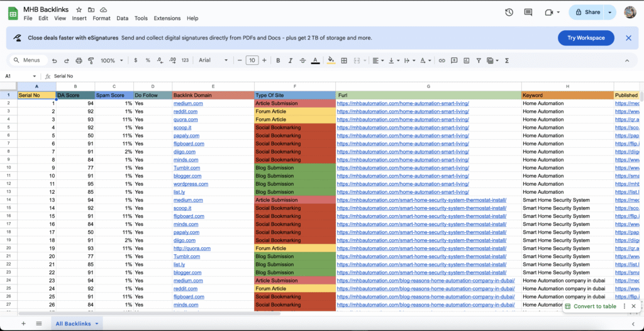Open the Insert menu
This screenshot has width=644, height=331.
pyautogui.click(x=79, y=18)
